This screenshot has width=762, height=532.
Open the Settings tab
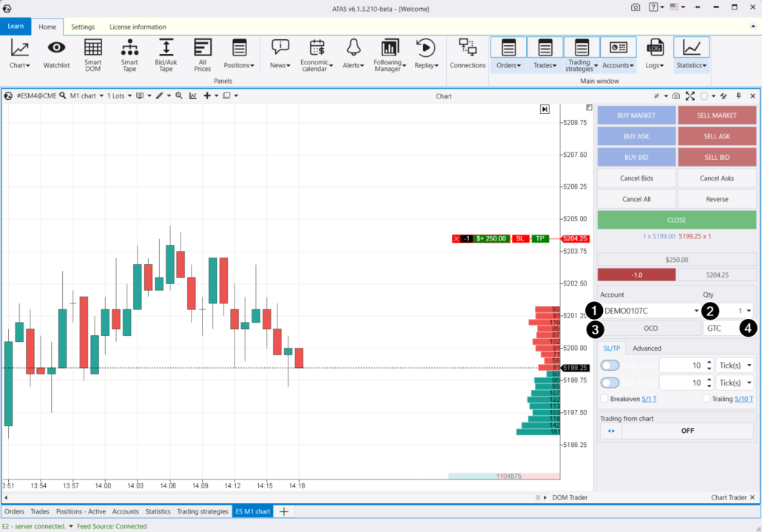pos(83,27)
